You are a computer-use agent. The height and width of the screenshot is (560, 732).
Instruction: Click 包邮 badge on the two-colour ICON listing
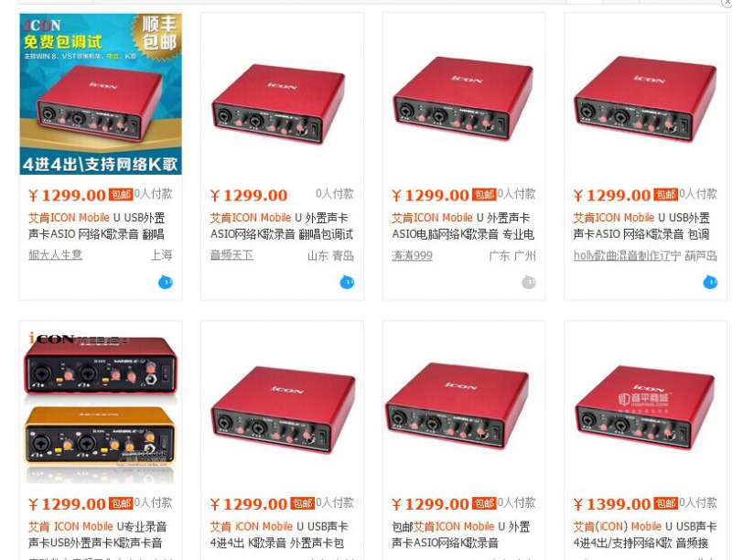pyautogui.click(x=121, y=503)
